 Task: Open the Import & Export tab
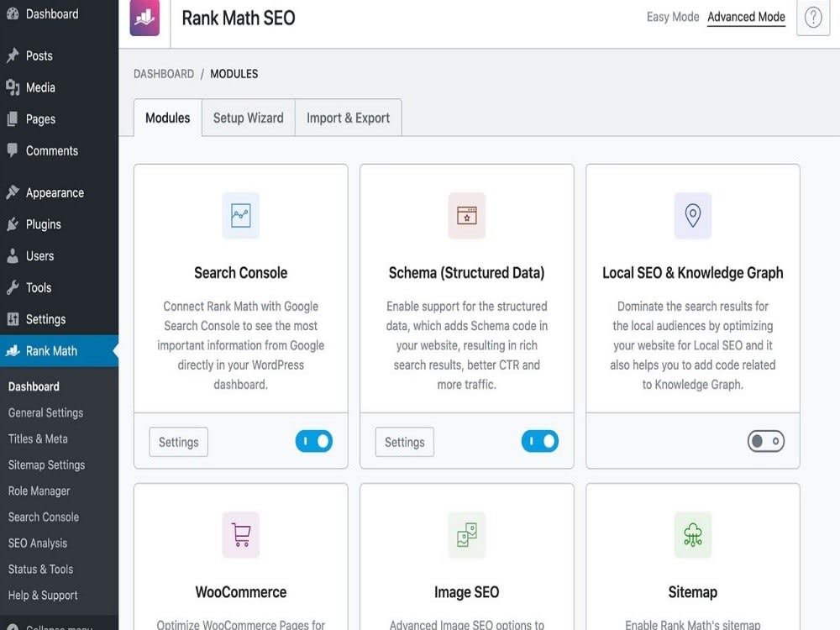click(349, 118)
